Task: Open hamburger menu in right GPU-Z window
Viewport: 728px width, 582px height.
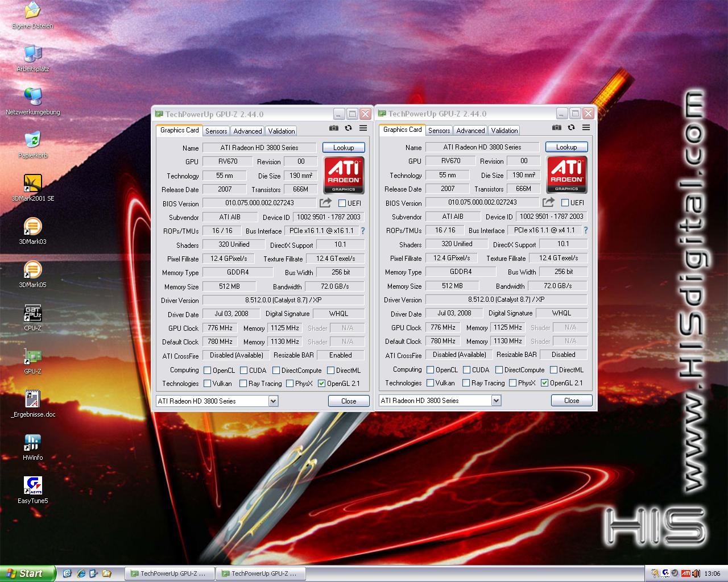Action: pos(586,128)
